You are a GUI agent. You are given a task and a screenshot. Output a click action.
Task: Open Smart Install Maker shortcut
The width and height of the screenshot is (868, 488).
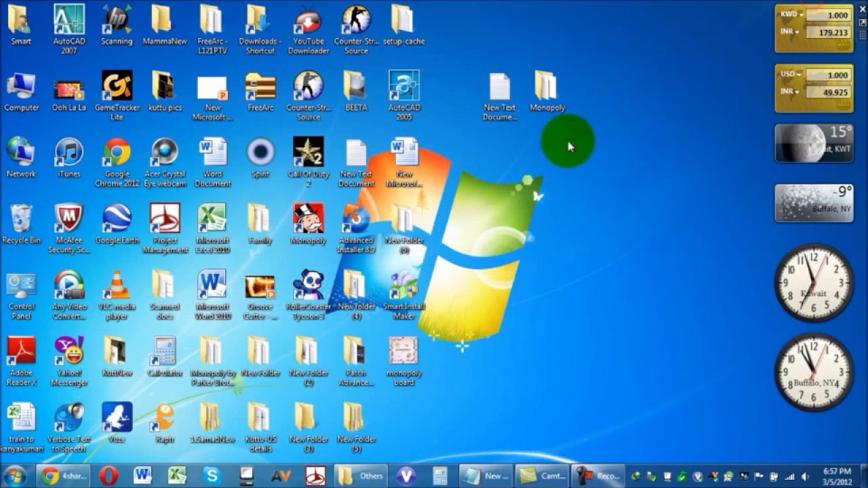404,296
